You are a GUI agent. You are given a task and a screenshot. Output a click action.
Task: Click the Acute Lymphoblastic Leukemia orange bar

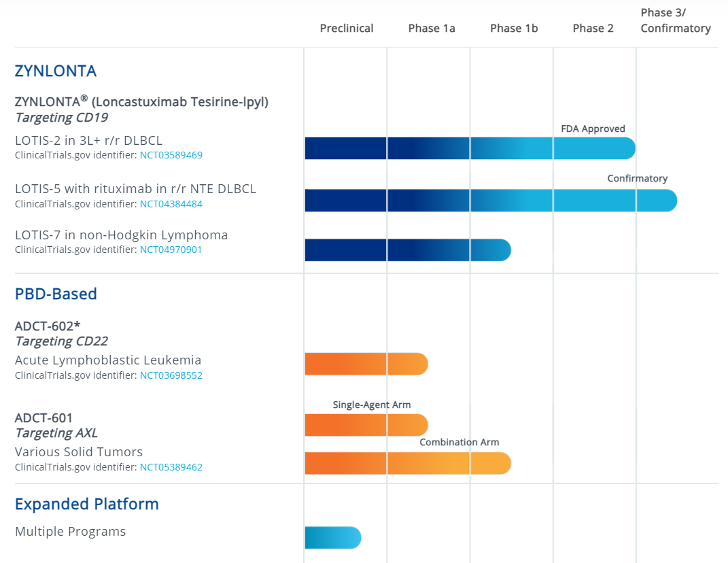pyautogui.click(x=366, y=364)
